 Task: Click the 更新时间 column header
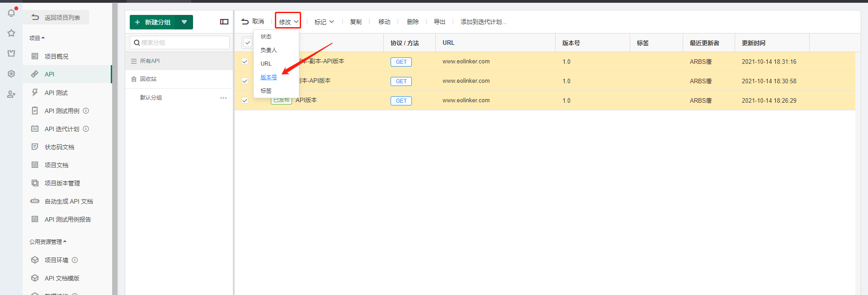click(x=754, y=43)
